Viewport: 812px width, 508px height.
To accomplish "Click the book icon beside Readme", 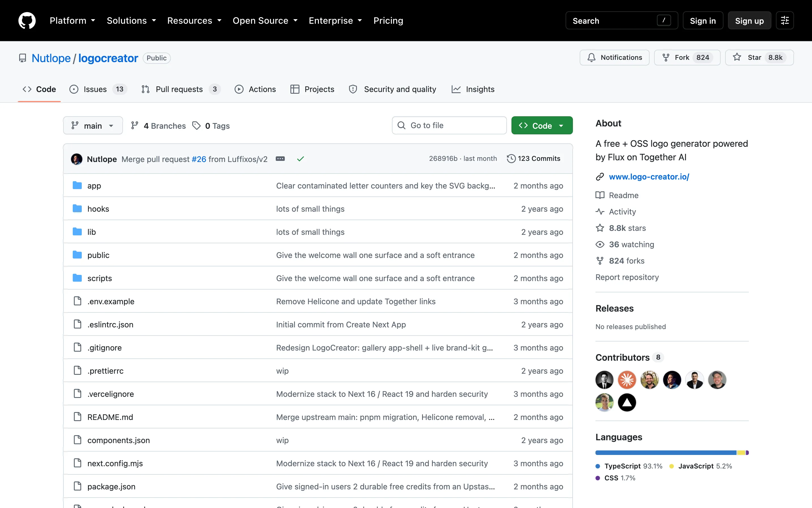I will click(600, 195).
